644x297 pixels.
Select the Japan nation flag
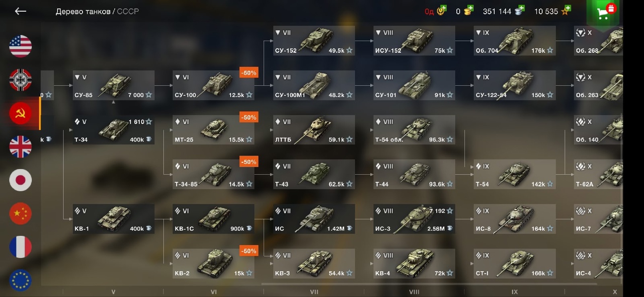tap(21, 180)
